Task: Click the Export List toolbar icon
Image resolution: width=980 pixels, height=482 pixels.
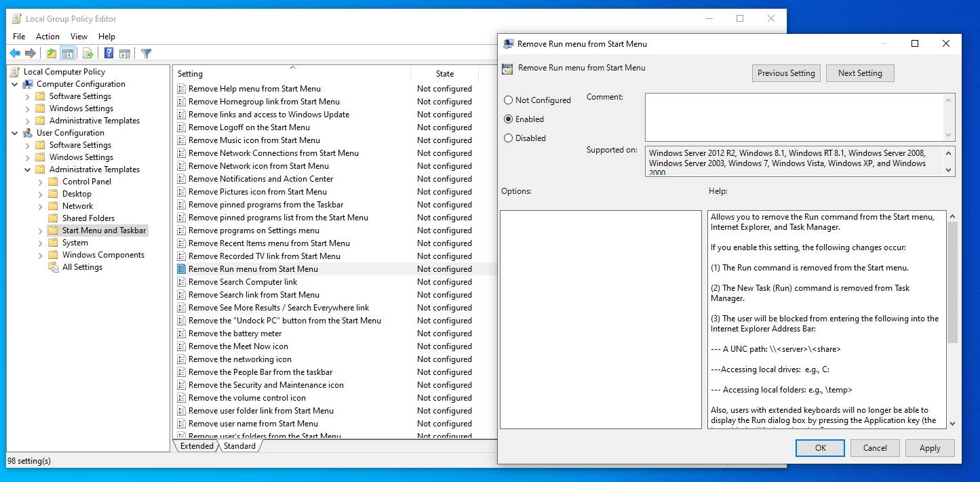Action: coord(87,54)
